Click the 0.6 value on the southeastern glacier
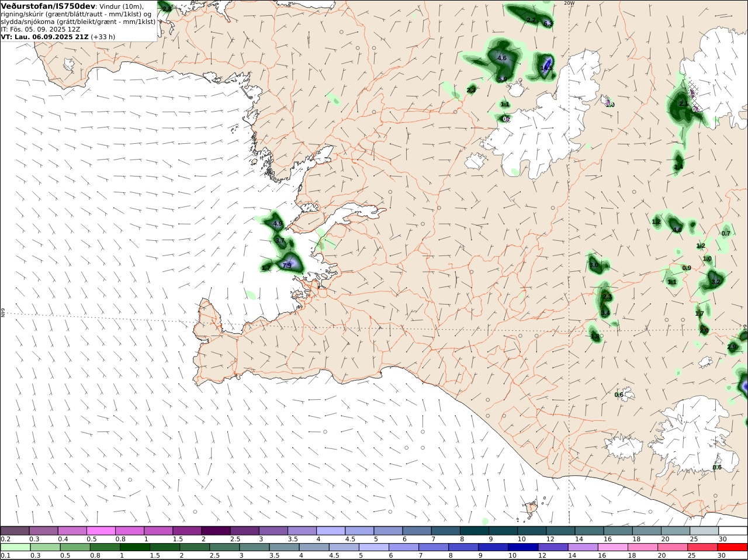748x560 pixels. point(717,467)
